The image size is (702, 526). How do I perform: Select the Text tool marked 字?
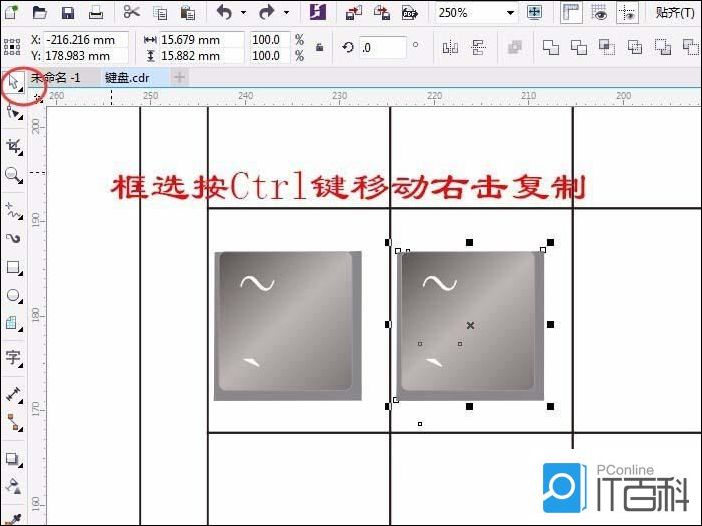pos(14,358)
